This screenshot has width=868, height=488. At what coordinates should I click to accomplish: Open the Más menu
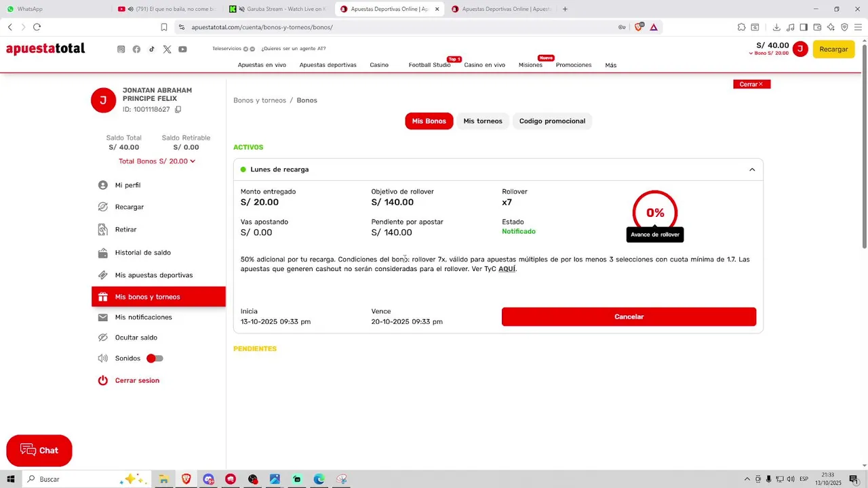(x=611, y=65)
